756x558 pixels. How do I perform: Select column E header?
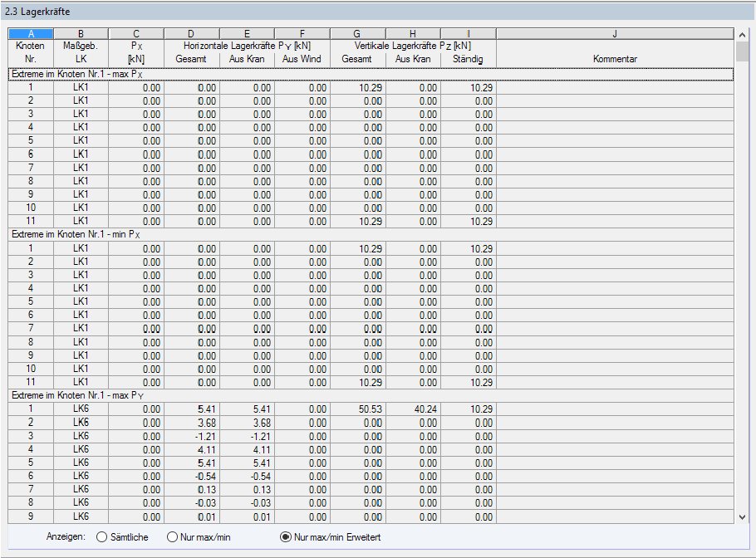coord(247,34)
